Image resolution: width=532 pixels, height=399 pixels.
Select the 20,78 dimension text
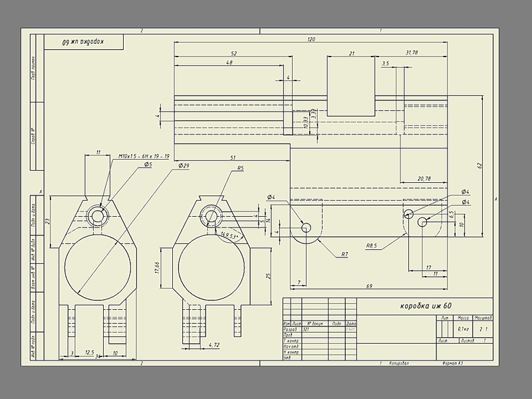[x=424, y=178]
